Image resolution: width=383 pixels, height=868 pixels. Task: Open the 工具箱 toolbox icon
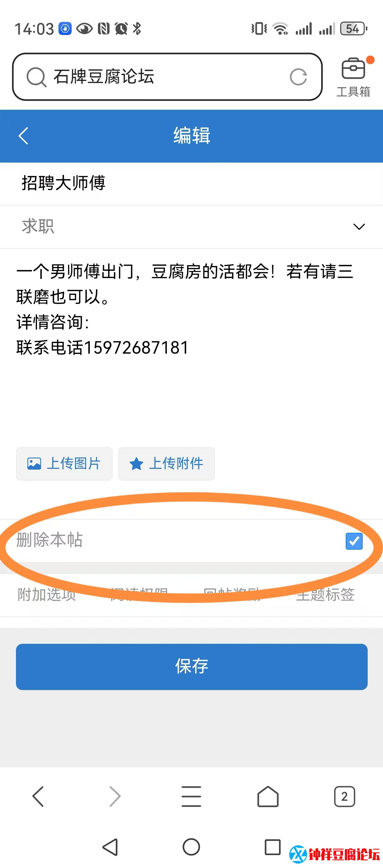tap(353, 78)
